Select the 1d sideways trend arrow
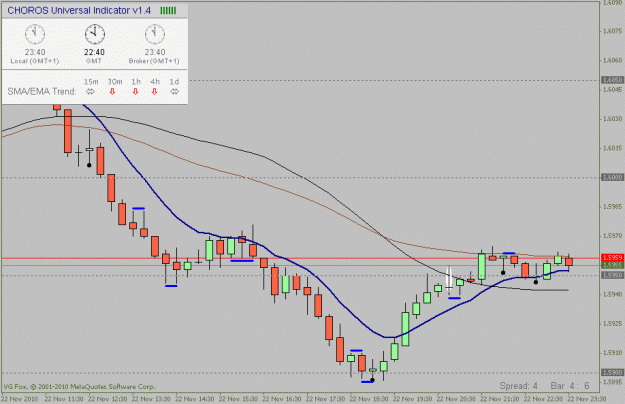The width and height of the screenshot is (625, 404). (175, 92)
